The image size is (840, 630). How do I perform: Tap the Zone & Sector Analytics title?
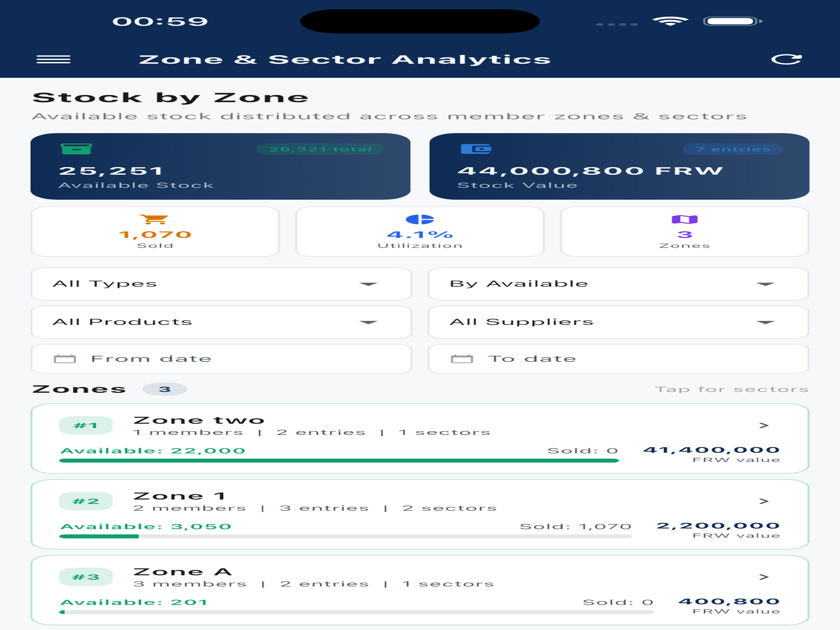pyautogui.click(x=345, y=60)
